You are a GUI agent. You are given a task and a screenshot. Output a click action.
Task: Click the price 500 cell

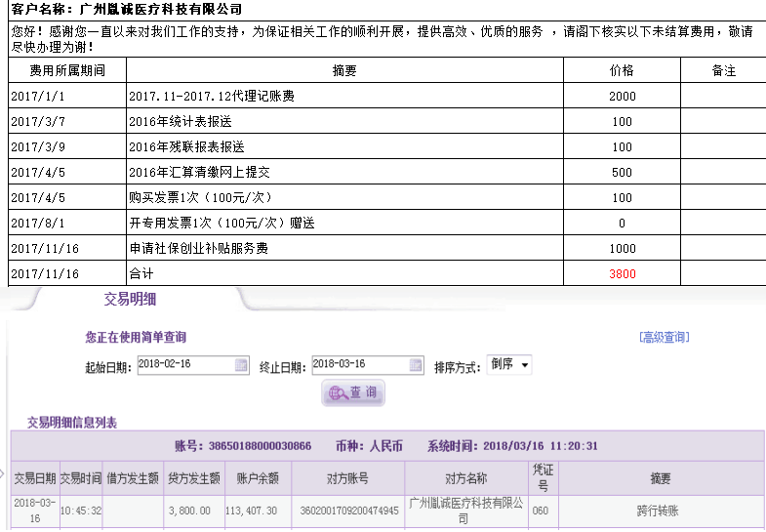point(623,172)
